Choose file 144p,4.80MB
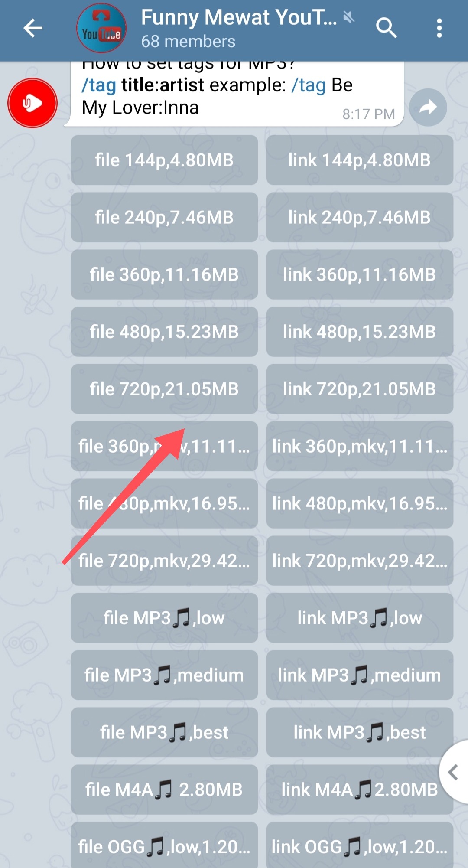The height and width of the screenshot is (868, 468). 164,160
